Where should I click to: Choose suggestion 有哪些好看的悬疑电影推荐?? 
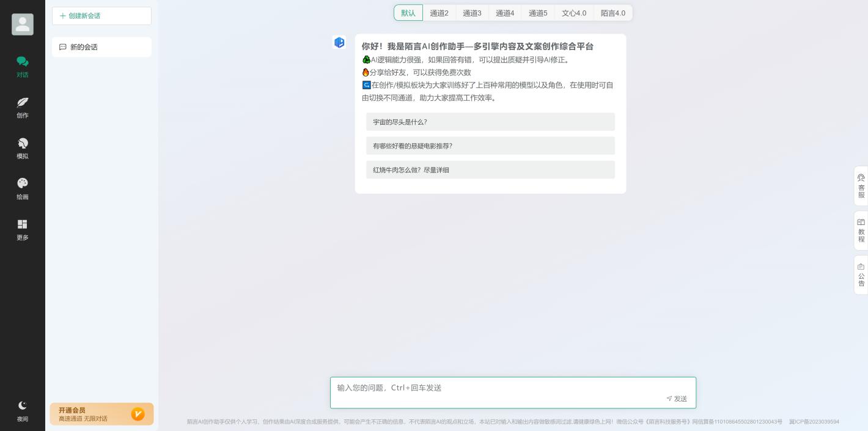pyautogui.click(x=490, y=146)
